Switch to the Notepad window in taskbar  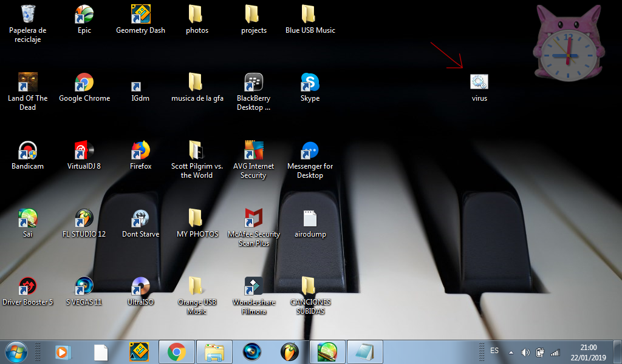tap(365, 352)
